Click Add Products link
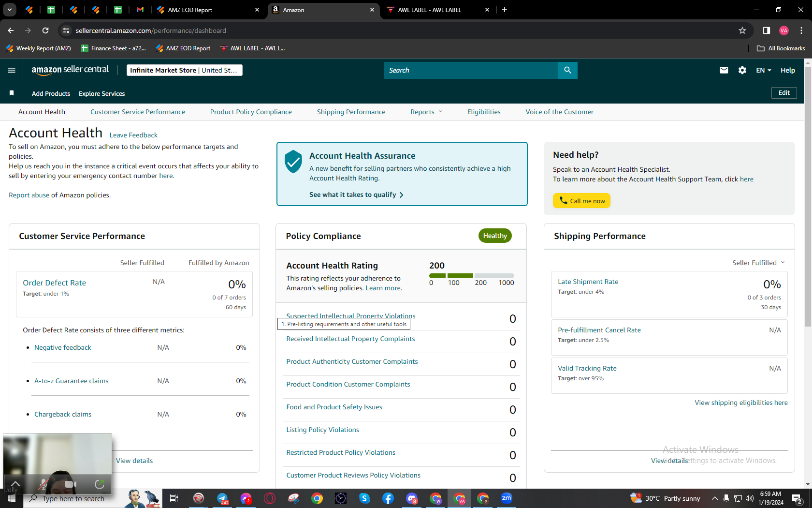 coord(51,93)
